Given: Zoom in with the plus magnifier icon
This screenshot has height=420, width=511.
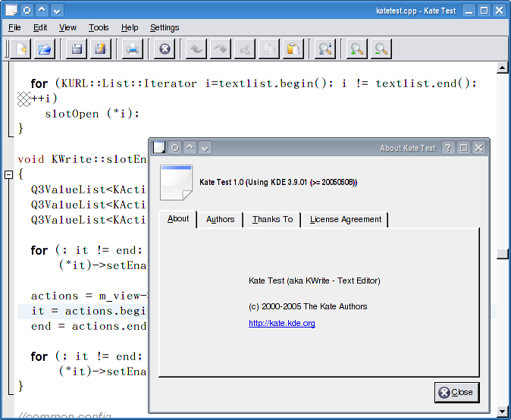Looking at the screenshot, I should pyautogui.click(x=357, y=49).
